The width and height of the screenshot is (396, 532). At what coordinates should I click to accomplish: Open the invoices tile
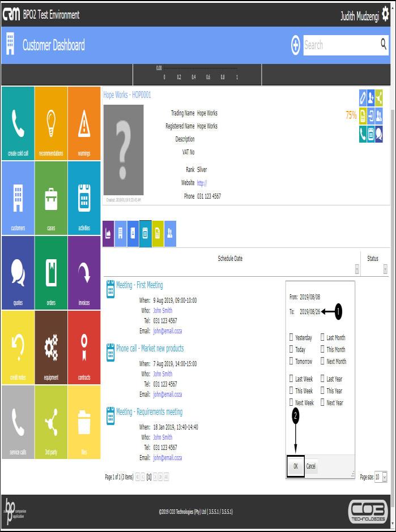(x=84, y=273)
